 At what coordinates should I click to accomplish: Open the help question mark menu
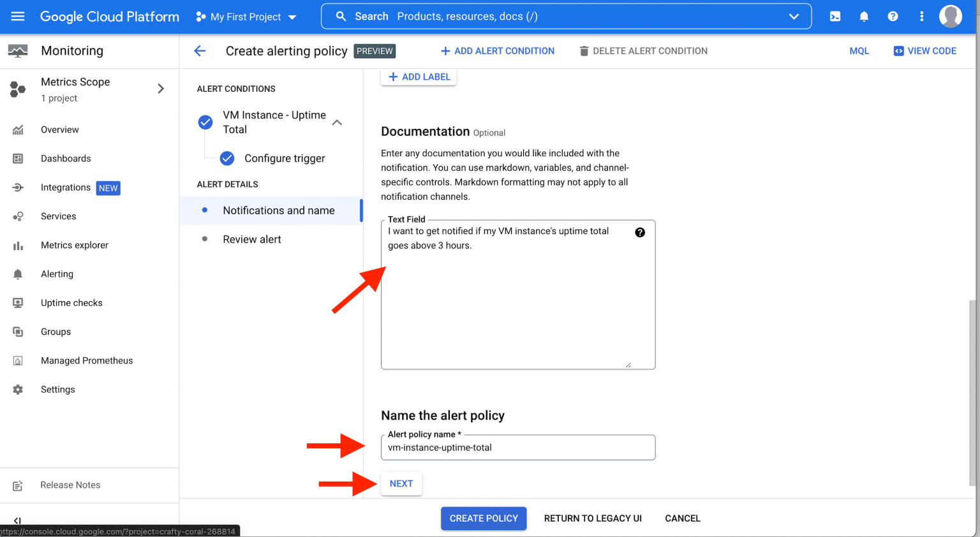coord(893,17)
